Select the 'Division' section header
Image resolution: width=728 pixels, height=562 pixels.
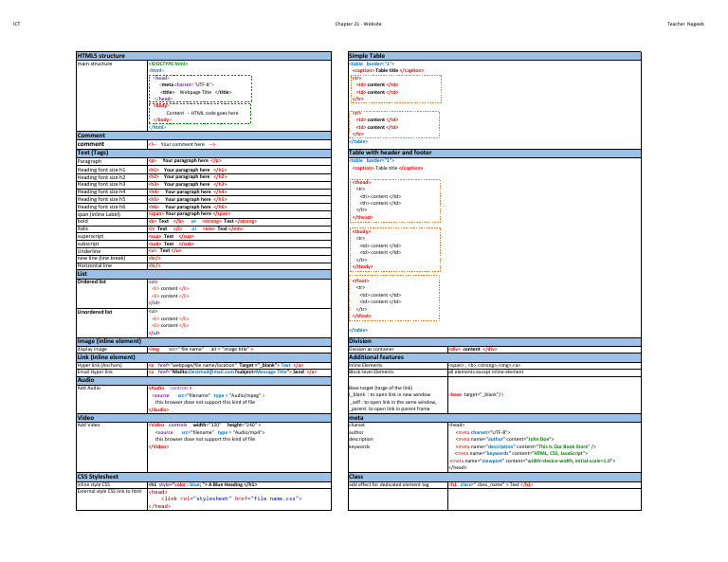(x=360, y=340)
